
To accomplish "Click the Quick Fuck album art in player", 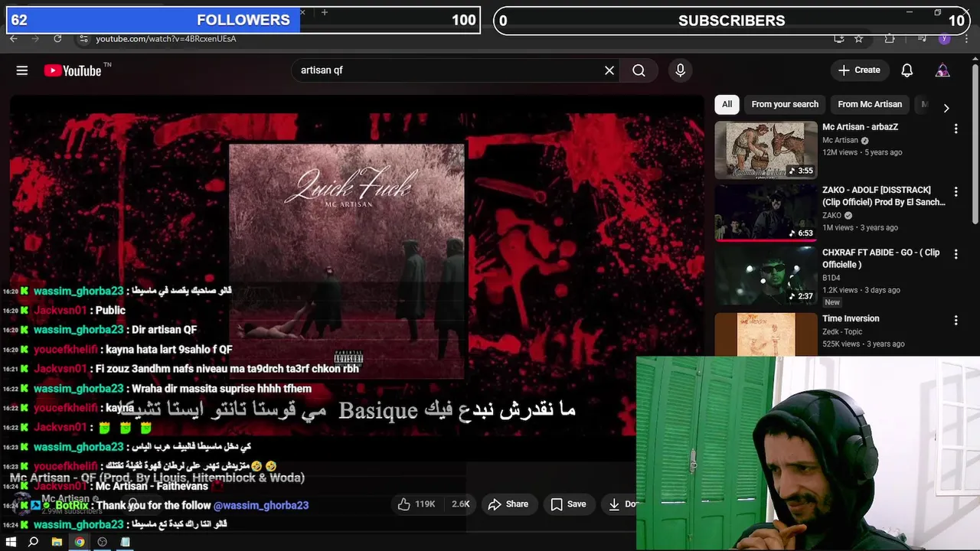I will (347, 260).
